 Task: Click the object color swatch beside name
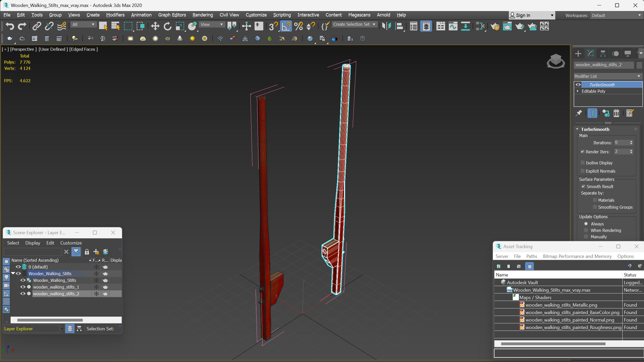coord(639,65)
